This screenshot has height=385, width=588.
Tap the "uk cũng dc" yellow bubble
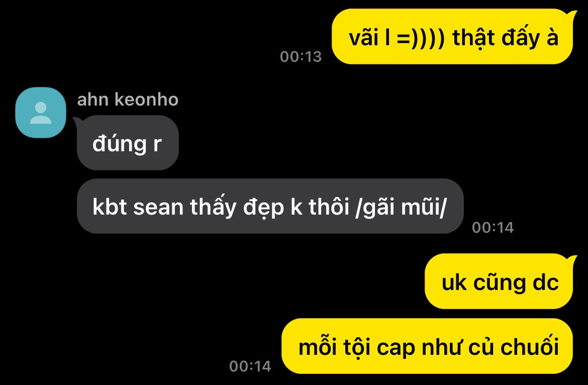500,281
